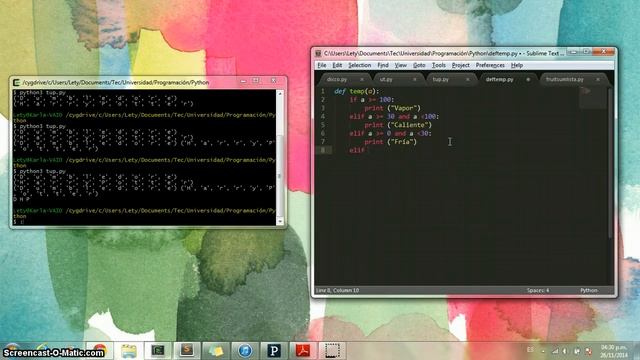Viewport: 640px width, 360px height.
Task: Place cursor after 'elif' on line 8
Action: click(366, 150)
